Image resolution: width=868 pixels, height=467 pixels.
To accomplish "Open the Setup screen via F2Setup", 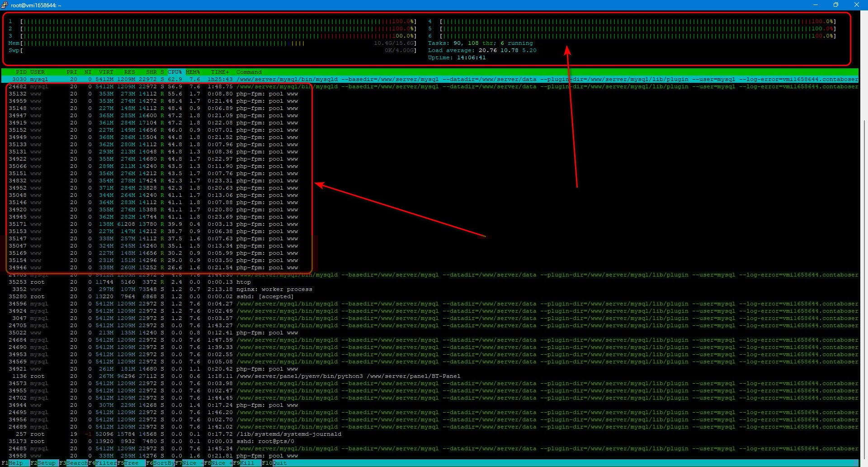I will (x=44, y=463).
